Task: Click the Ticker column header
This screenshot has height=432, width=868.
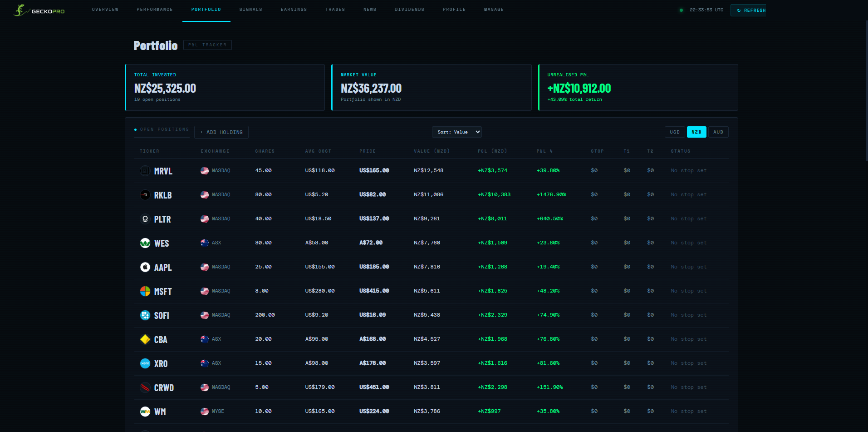Action: pos(150,151)
